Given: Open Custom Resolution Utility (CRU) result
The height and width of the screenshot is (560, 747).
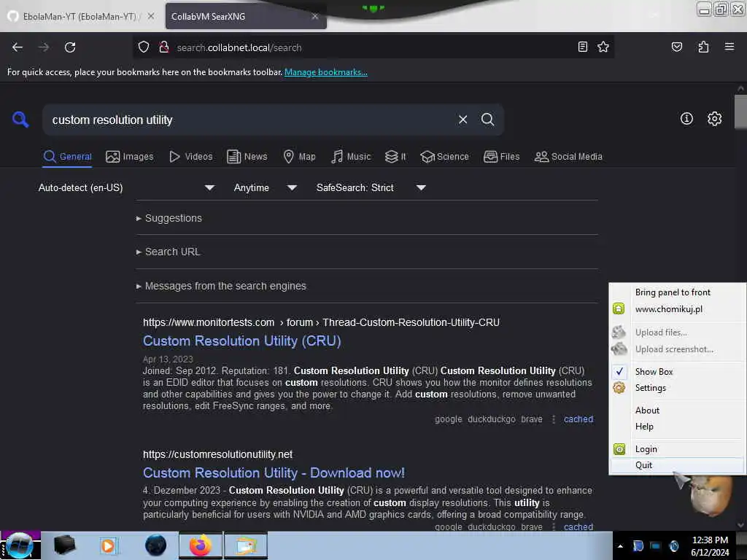Looking at the screenshot, I should [x=242, y=341].
